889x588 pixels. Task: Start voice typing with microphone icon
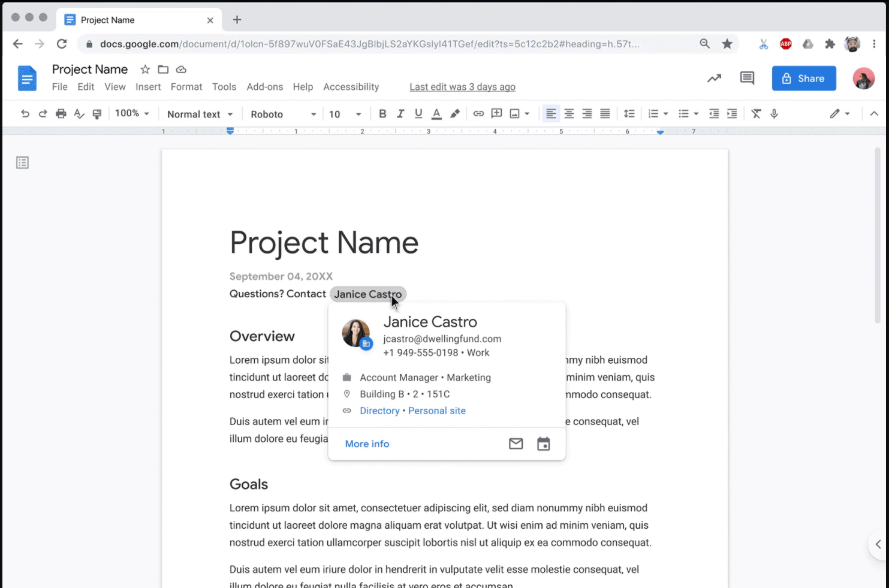point(774,114)
